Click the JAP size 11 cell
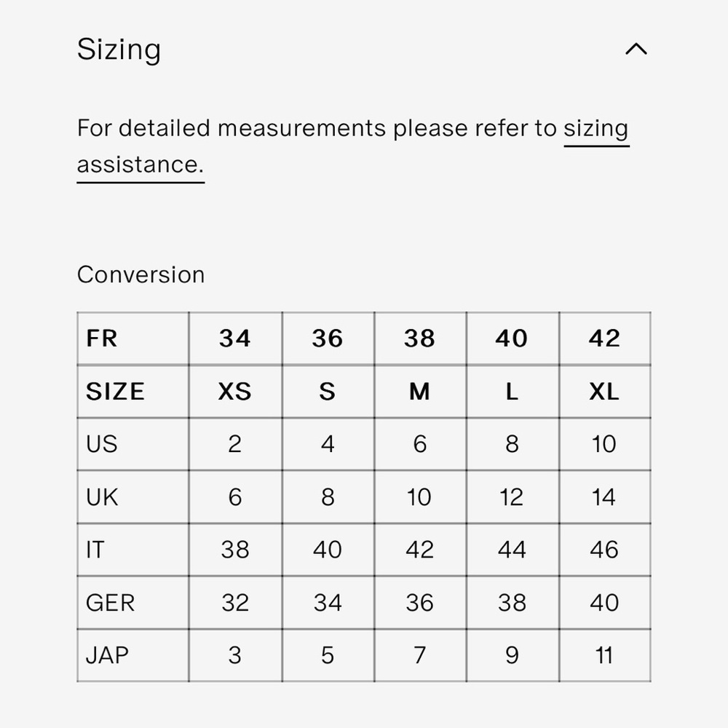 click(x=604, y=655)
